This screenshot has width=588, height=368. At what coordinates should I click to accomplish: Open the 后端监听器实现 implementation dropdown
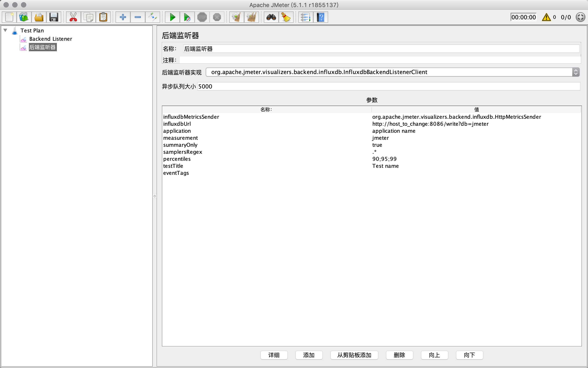[x=392, y=72]
